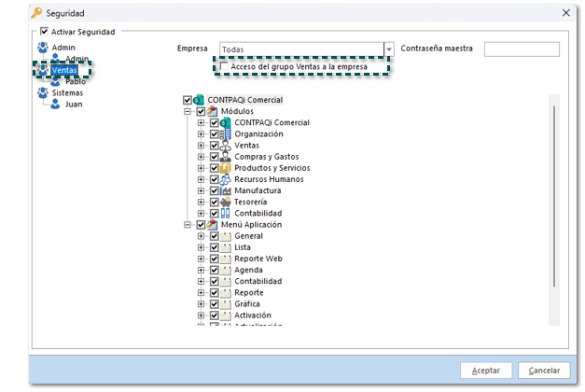Uncheck the Menú Aplicación checkbox
The width and height of the screenshot is (585, 392).
201,224
